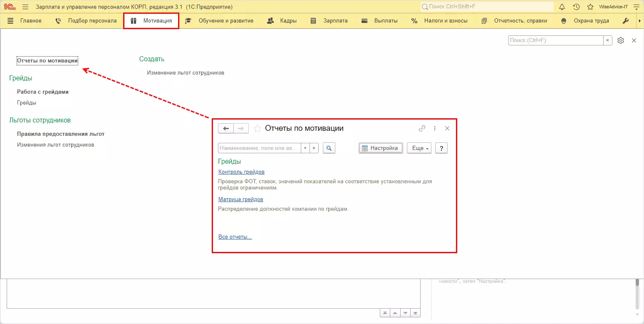
Task: Click the global search field Поиск Ctrl+Shift+F
Action: tap(487, 7)
